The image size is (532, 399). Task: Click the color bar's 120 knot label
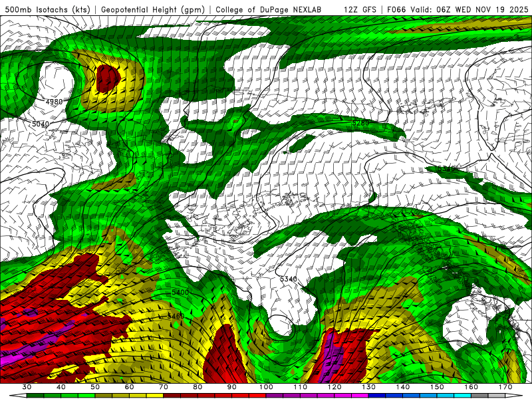click(x=334, y=387)
